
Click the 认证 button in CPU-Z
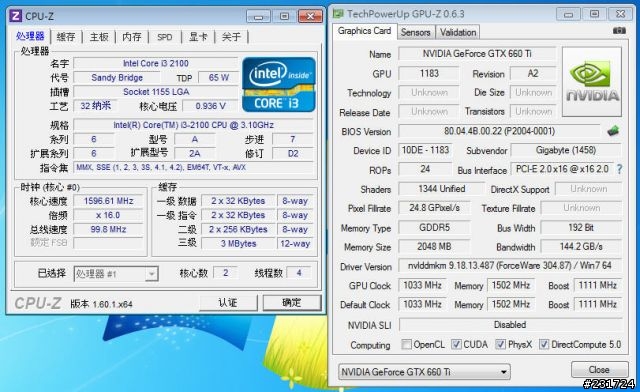tap(228, 303)
